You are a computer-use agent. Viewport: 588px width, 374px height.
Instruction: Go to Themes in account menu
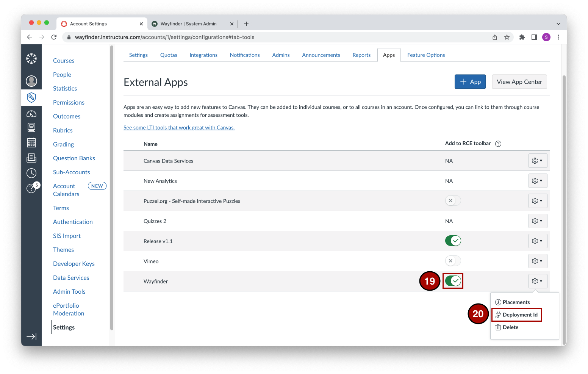click(63, 250)
